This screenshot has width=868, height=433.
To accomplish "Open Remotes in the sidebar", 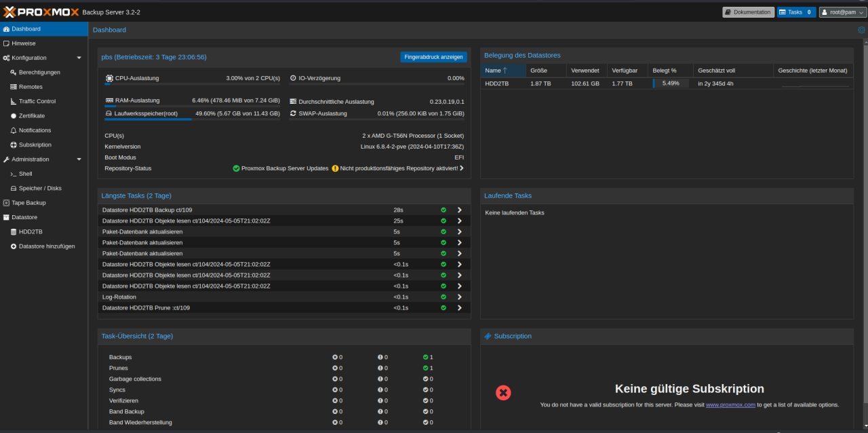I will (44, 87).
